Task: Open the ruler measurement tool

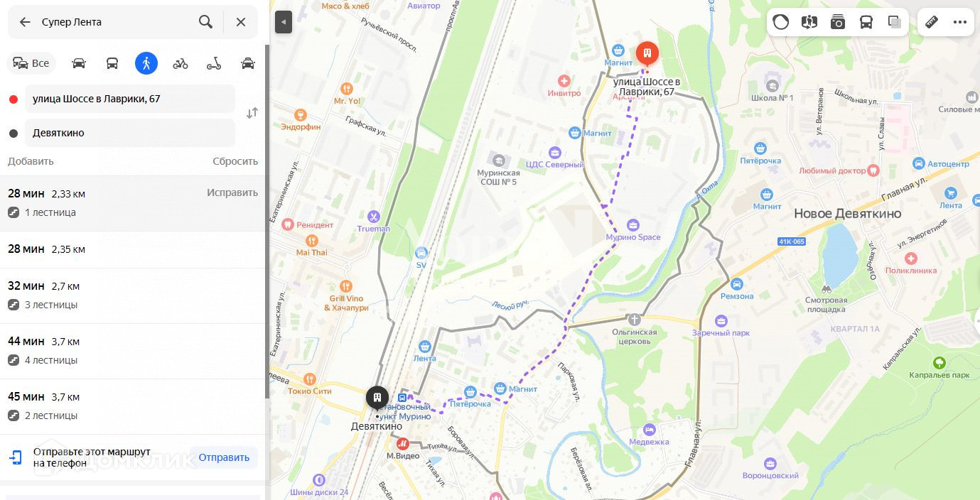Action: coord(932,22)
